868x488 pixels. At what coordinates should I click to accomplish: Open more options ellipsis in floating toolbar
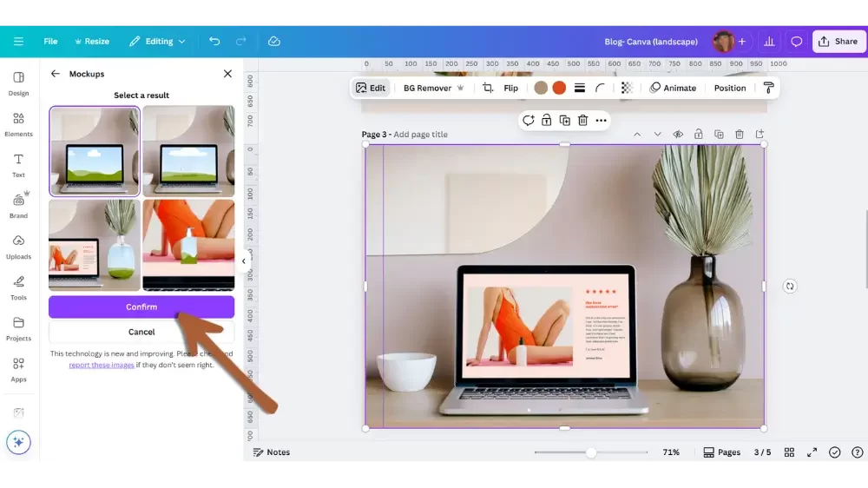pyautogui.click(x=602, y=120)
